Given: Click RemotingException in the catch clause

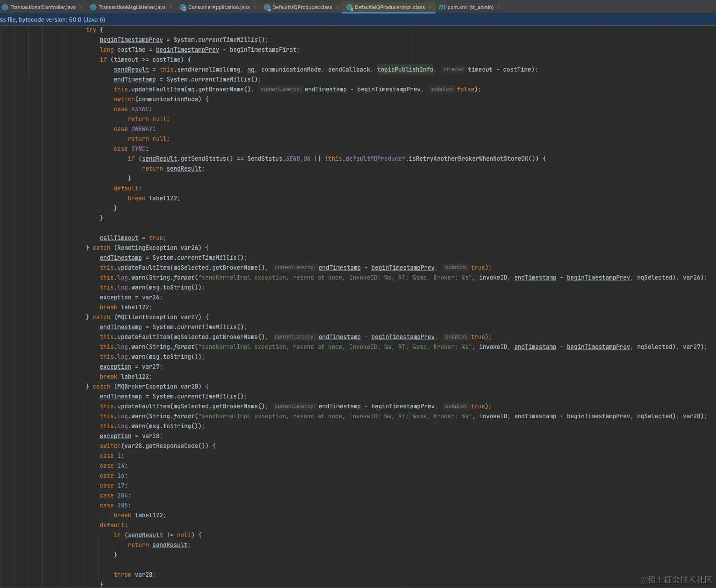Looking at the screenshot, I should click(x=147, y=248).
